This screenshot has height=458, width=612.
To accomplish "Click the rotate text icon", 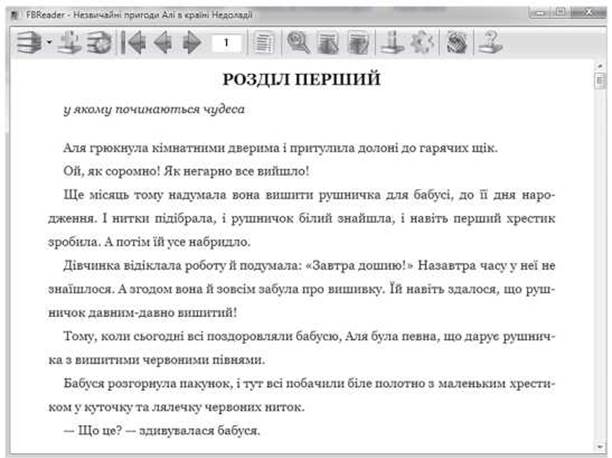I will click(x=456, y=42).
